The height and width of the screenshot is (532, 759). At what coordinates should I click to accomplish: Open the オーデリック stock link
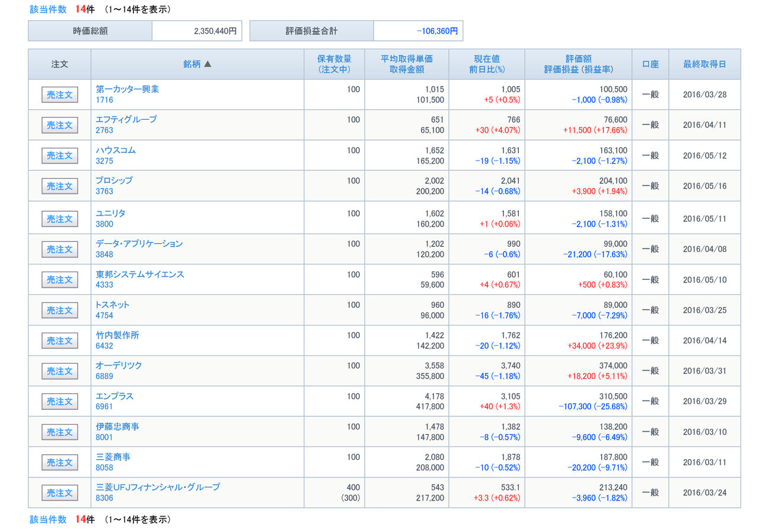pos(119,365)
